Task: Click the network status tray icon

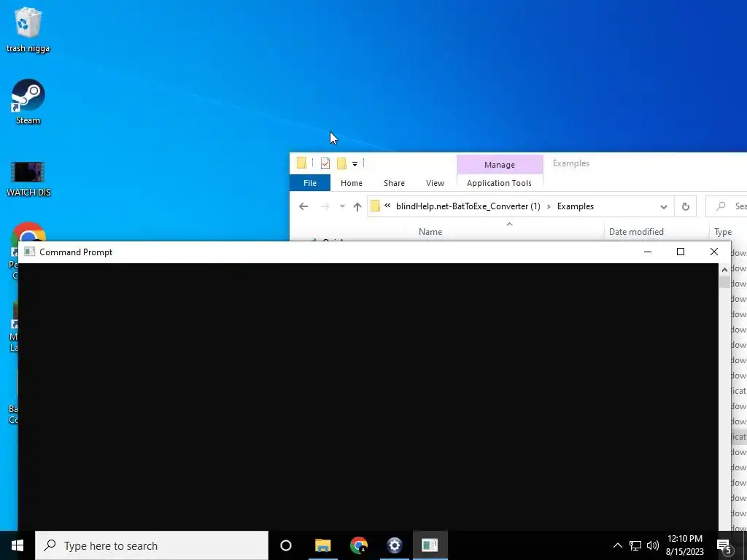Action: 635,545
